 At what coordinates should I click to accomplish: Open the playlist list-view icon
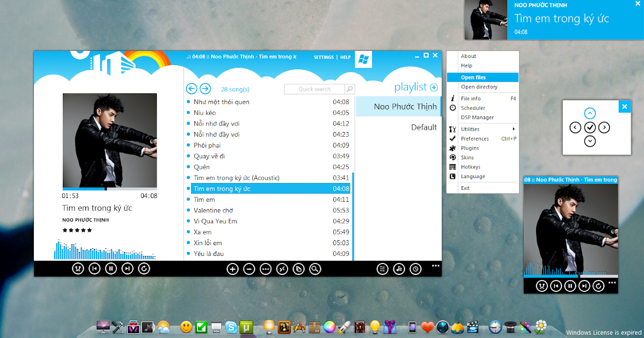click(383, 269)
